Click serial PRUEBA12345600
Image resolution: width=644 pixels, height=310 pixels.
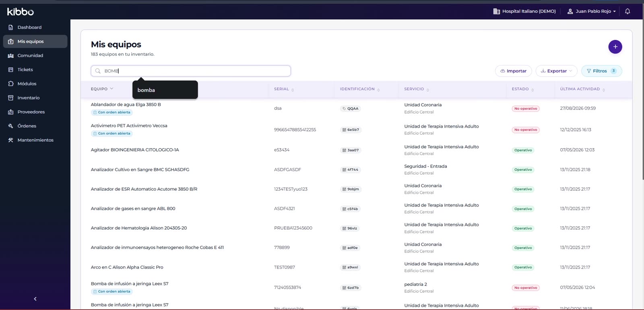point(293,228)
